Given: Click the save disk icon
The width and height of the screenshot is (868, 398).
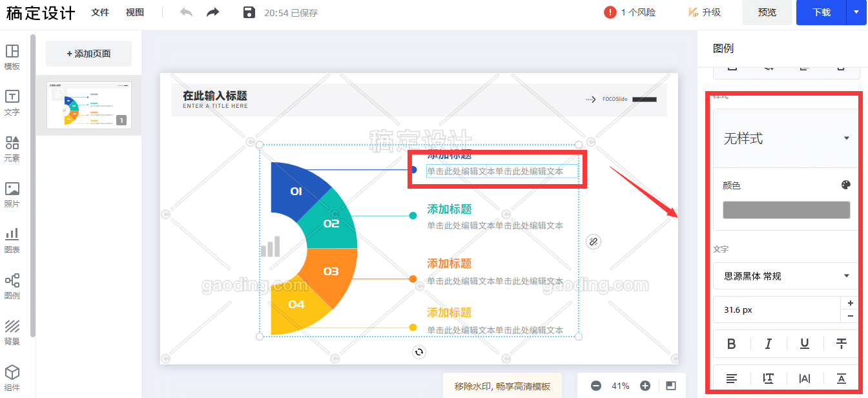Looking at the screenshot, I should click(x=249, y=12).
